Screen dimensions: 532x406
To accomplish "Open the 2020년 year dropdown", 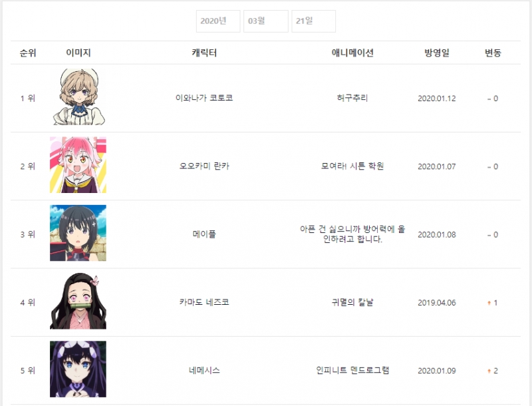I will coord(218,21).
